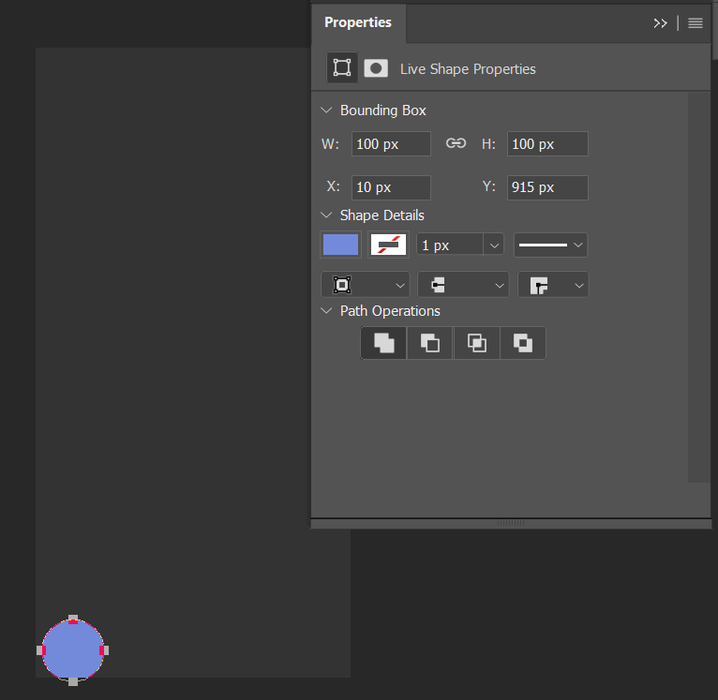Image resolution: width=718 pixels, height=700 pixels.
Task: Open the Properties panel menu icon
Action: click(695, 23)
